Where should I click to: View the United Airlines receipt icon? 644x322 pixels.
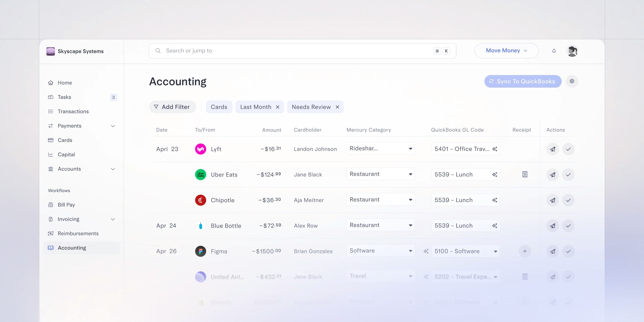[x=525, y=276]
